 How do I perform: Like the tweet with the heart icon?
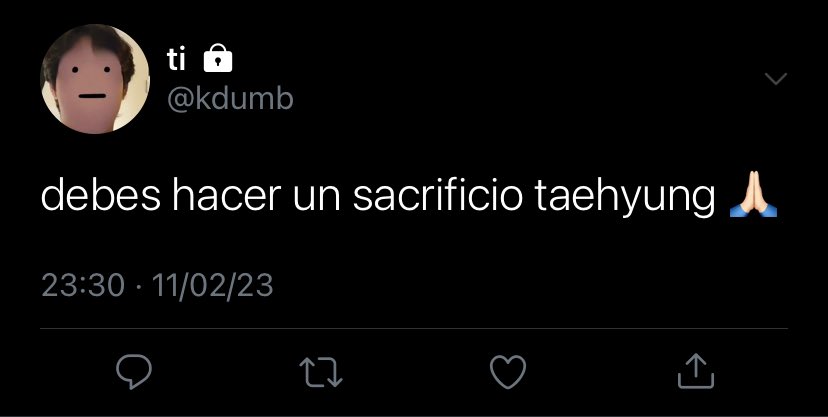click(508, 372)
